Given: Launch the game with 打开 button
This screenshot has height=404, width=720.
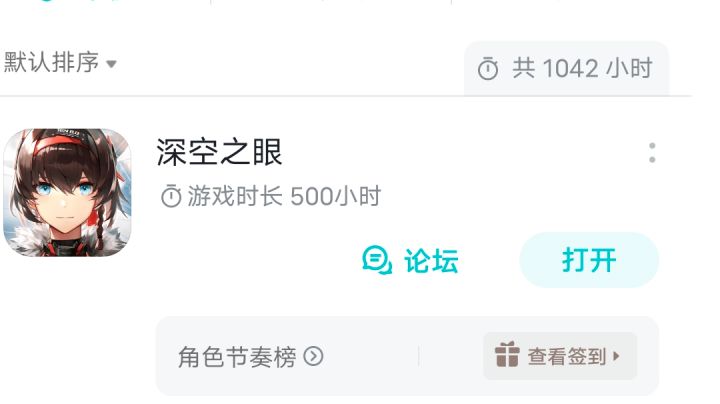Looking at the screenshot, I should [589, 260].
